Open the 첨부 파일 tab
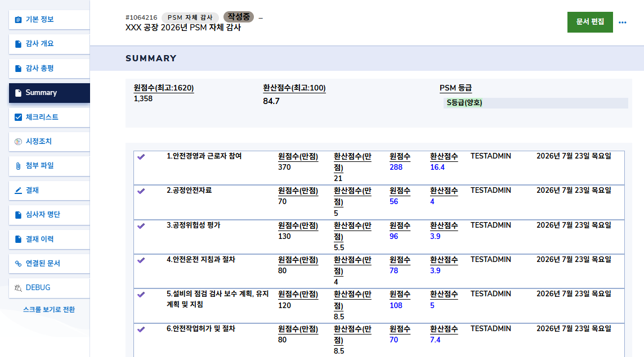 click(50, 166)
